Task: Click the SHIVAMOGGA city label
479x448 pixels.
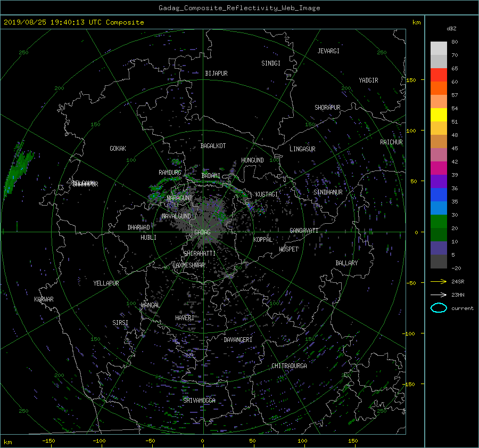Action: [199, 401]
